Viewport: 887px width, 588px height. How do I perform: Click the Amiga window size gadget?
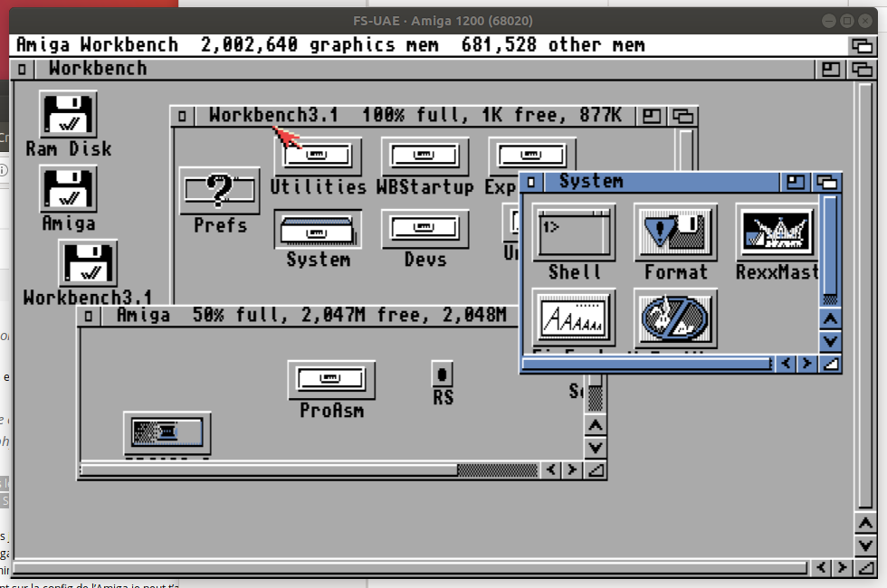click(x=596, y=469)
